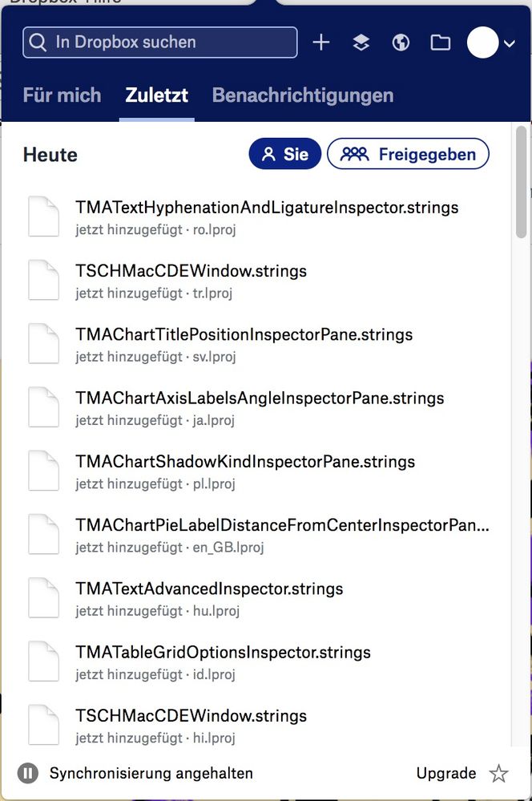The height and width of the screenshot is (801, 532).
Task: Click file icon of TMATableGridOptionsInspector.strings
Action: [x=44, y=661]
